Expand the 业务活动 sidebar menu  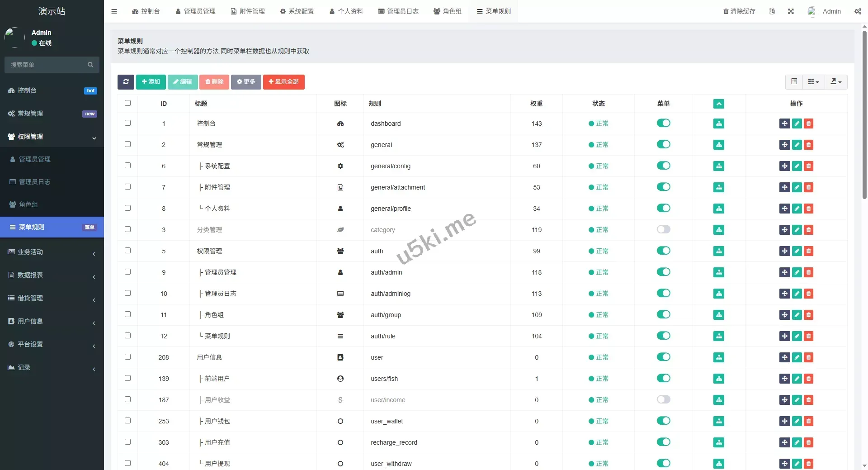click(52, 252)
